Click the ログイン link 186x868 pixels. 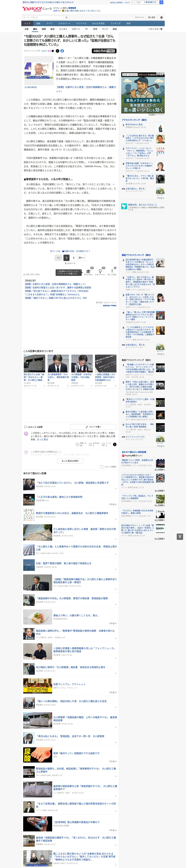coord(57,11)
